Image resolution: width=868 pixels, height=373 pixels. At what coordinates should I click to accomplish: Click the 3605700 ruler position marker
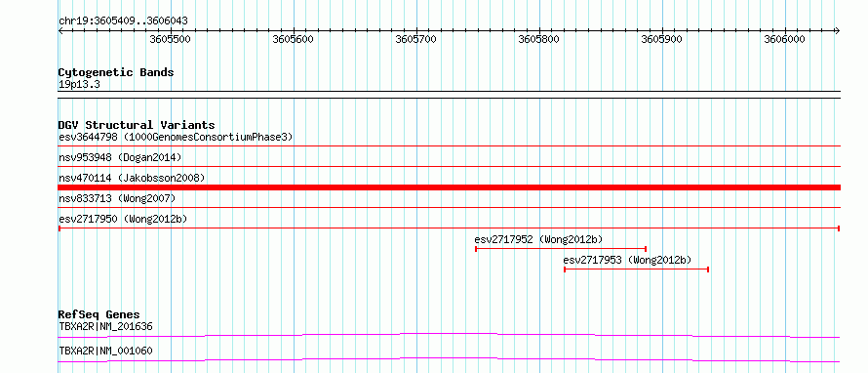coord(416,39)
